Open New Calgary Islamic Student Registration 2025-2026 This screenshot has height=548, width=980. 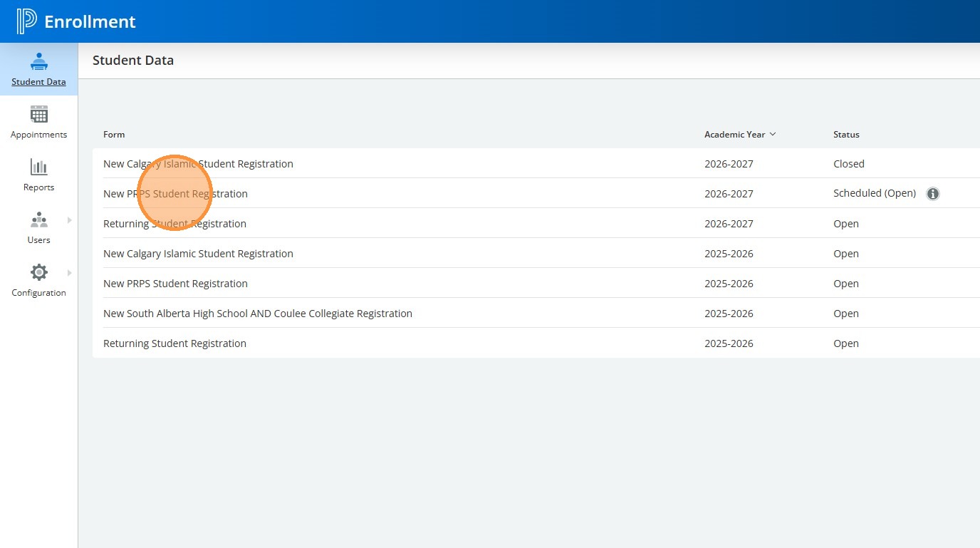[198, 254]
